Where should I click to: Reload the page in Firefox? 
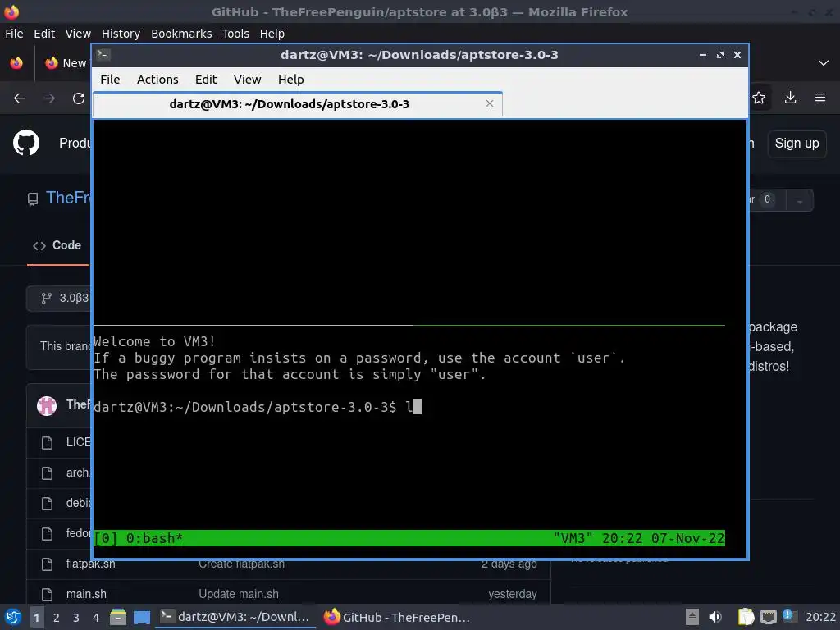point(79,98)
